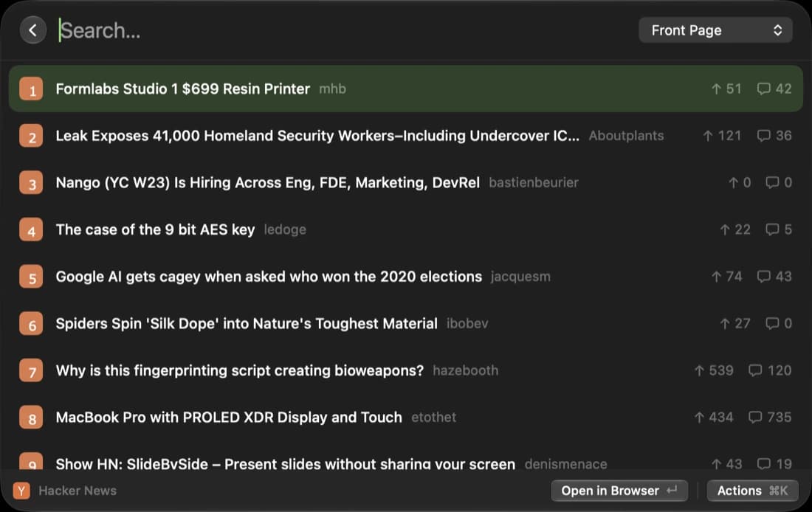Select rank 1 orange number badge

click(31, 89)
